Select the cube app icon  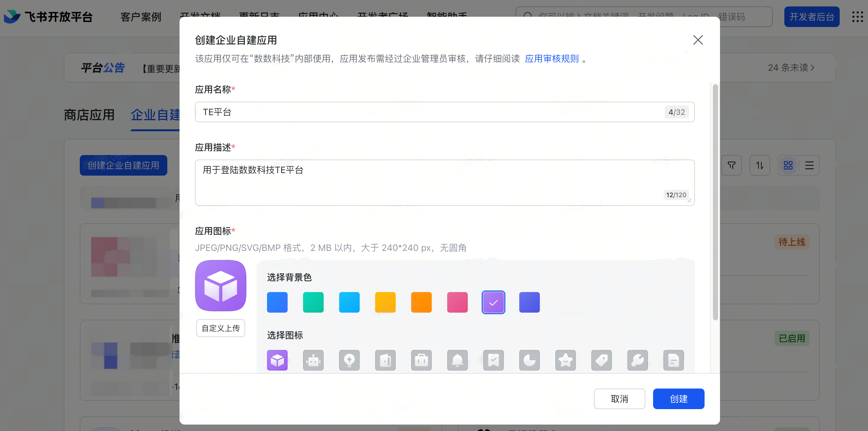tap(277, 360)
